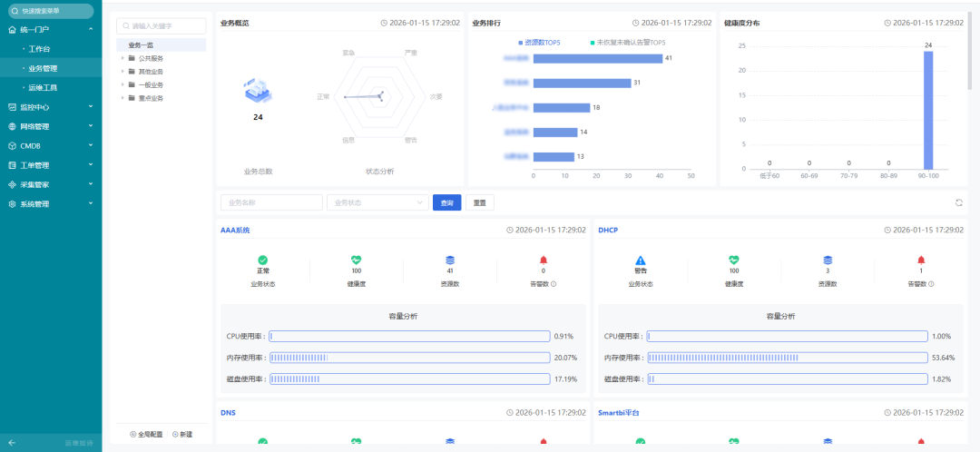
Task: Open the CMDB sidebar menu
Action: click(x=50, y=145)
